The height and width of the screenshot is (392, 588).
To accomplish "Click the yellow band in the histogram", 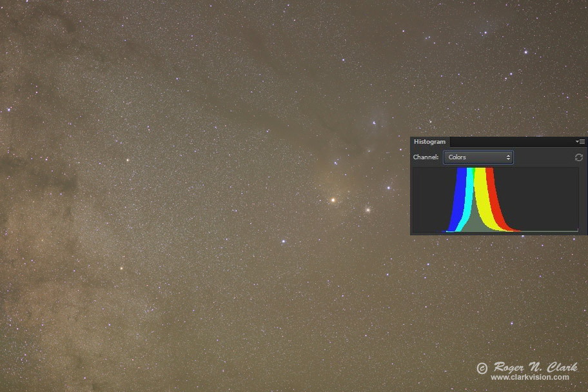I will 481,200.
